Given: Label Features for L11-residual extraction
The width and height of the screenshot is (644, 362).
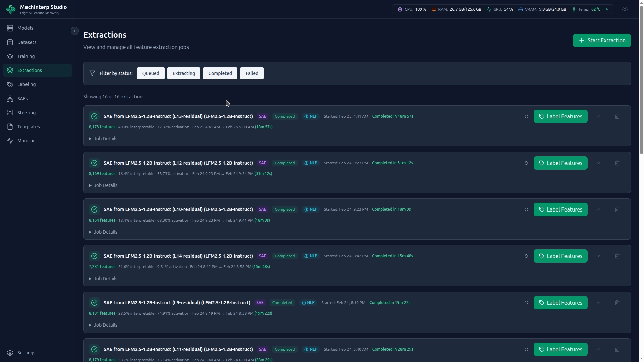Looking at the screenshot, I should pyautogui.click(x=560, y=349).
